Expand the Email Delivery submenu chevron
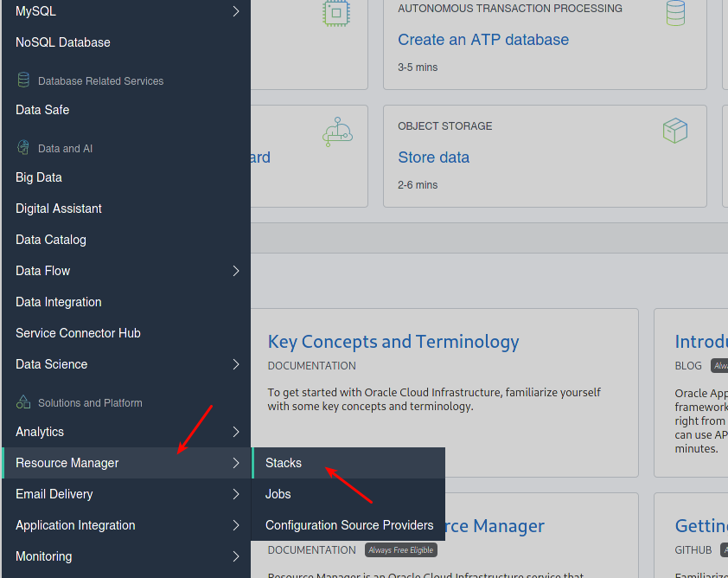The image size is (728, 578). point(236,494)
